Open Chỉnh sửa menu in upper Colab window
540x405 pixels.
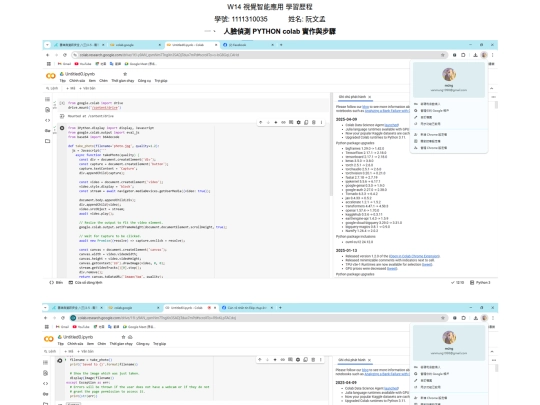coord(77,81)
